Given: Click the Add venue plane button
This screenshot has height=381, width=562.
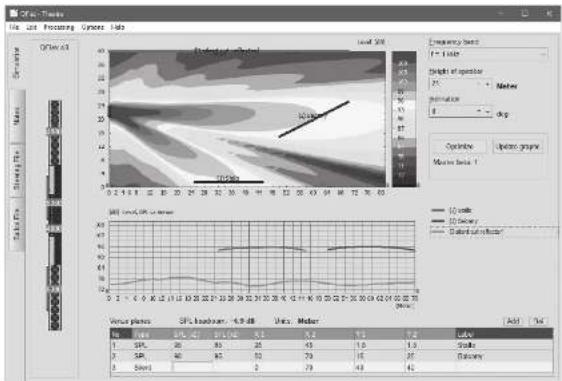Looking at the screenshot, I should tap(513, 321).
